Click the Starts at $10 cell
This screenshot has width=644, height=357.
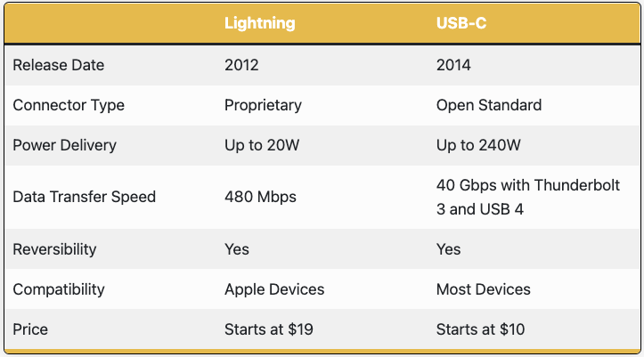pos(480,329)
